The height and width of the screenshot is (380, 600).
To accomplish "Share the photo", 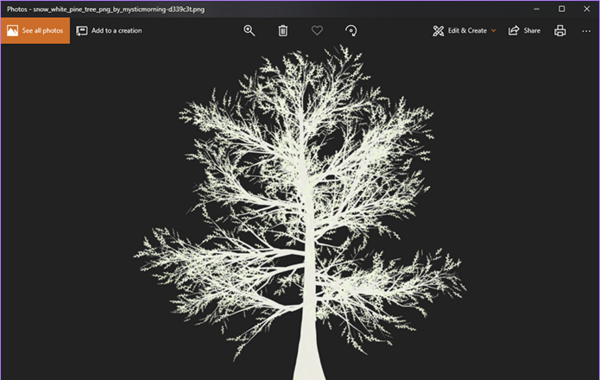I will tap(524, 31).
